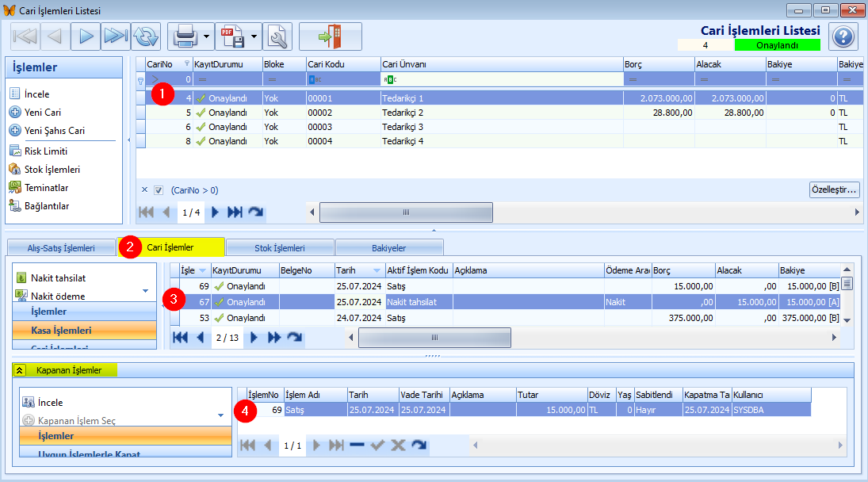Click the Cari Kodu filter row cell

tap(343, 79)
